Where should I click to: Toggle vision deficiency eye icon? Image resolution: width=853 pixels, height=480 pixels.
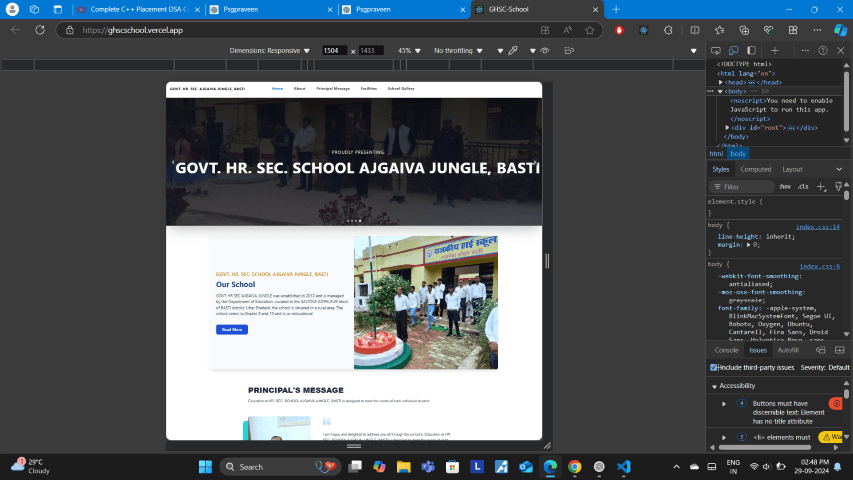coord(545,51)
